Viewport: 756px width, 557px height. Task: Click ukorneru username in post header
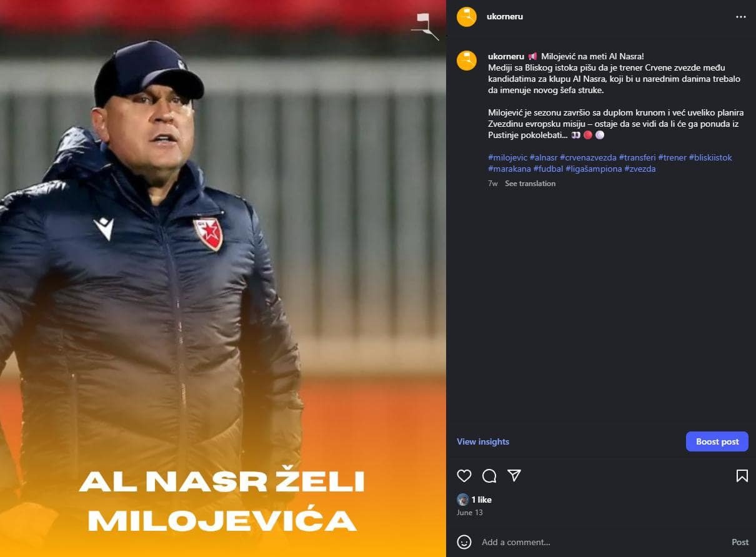point(505,17)
